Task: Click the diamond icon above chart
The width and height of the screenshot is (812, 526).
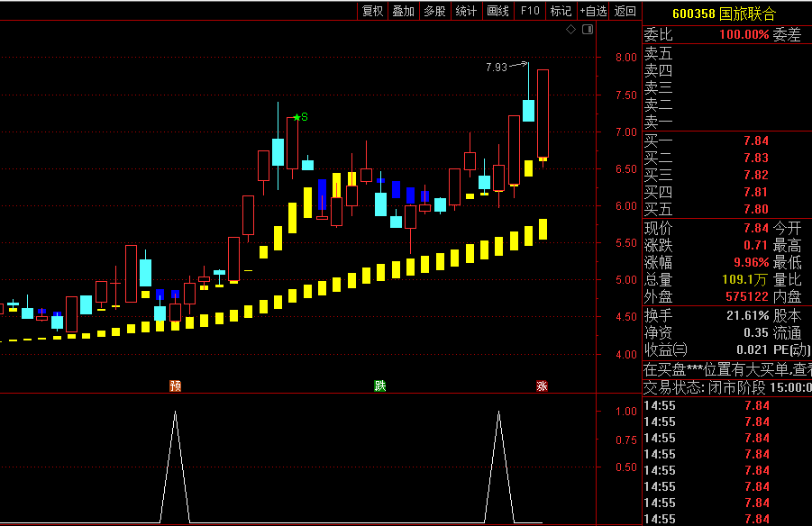Action: click(570, 30)
